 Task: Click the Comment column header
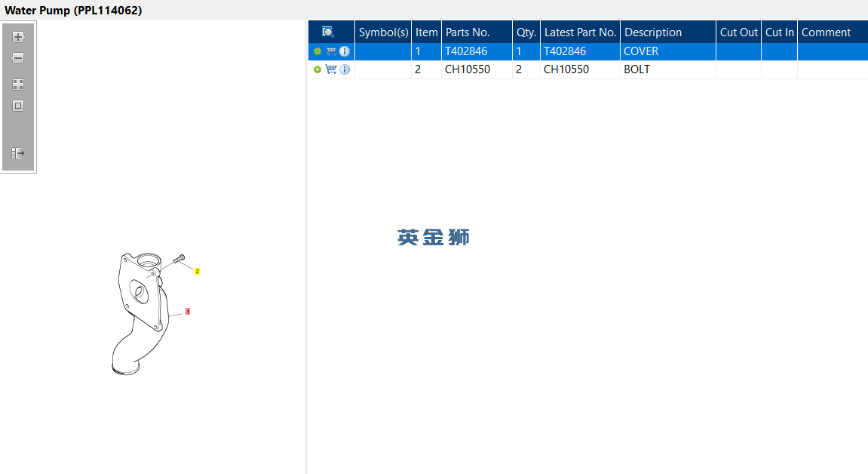pyautogui.click(x=833, y=32)
